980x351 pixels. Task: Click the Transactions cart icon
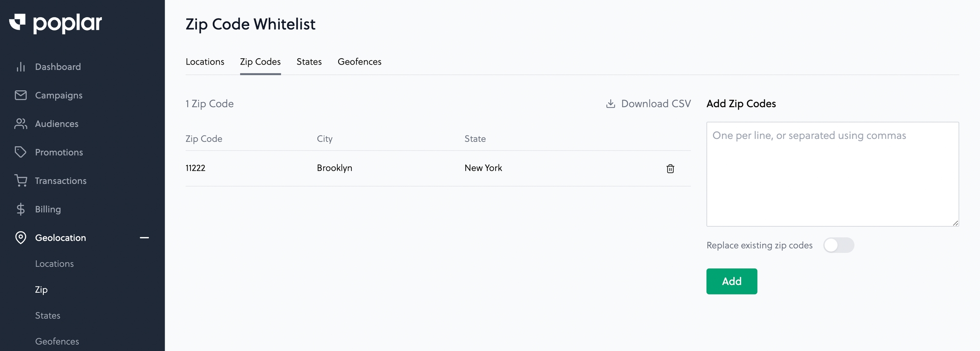[20, 181]
